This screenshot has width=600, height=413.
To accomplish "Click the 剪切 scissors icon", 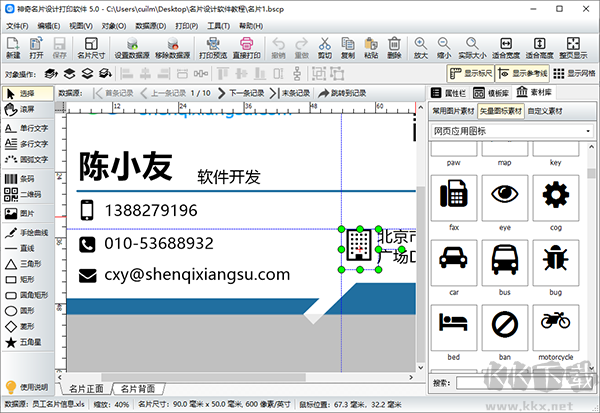I will [x=324, y=48].
